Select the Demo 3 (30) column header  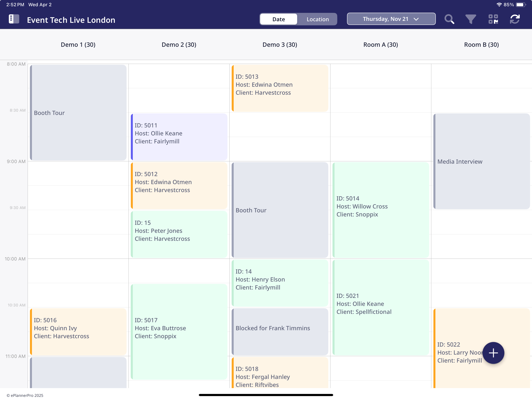[280, 45]
